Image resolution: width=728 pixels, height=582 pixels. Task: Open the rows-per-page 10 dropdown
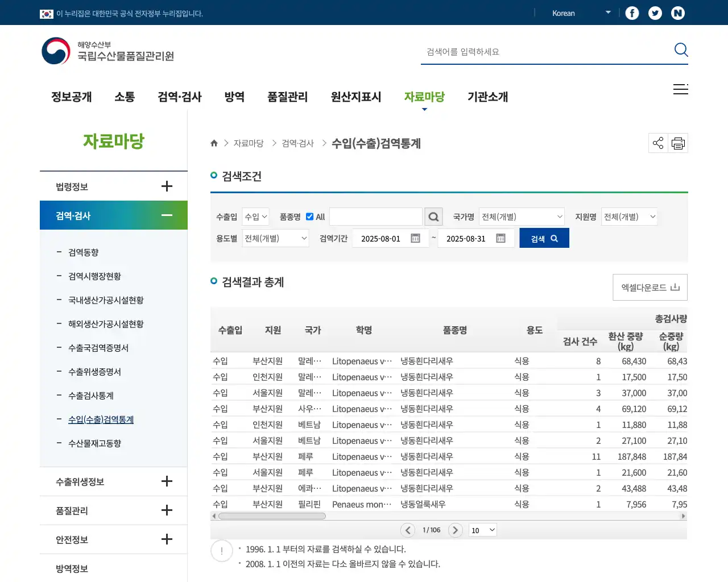coord(483,530)
